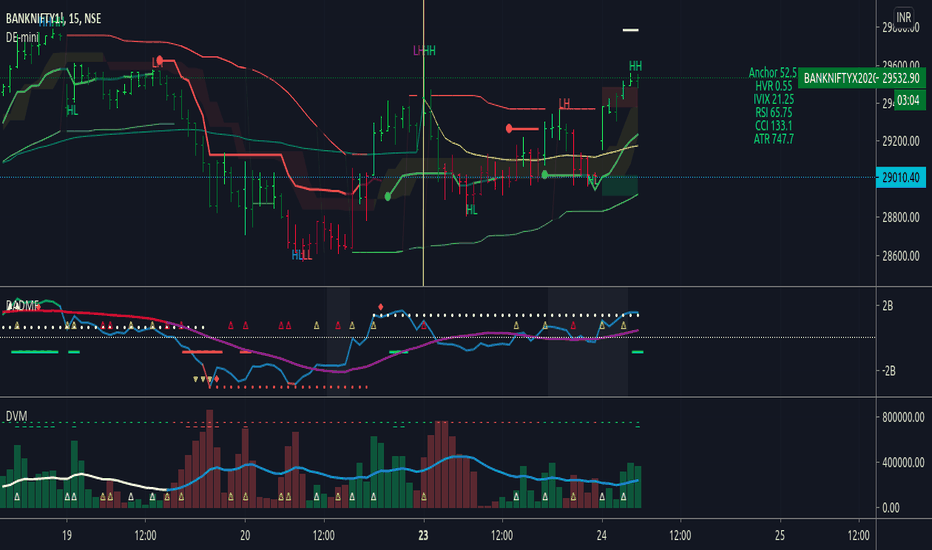Click the RSI 65.75 stat text

click(x=773, y=112)
